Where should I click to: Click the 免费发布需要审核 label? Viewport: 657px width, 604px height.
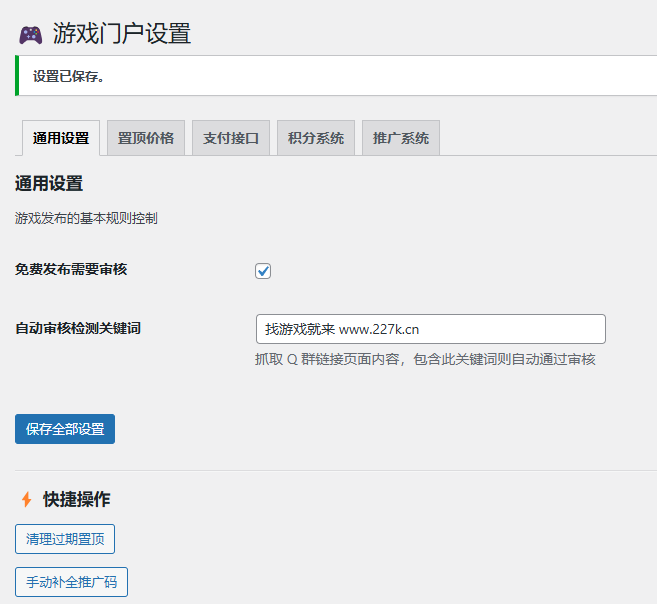tap(71, 269)
